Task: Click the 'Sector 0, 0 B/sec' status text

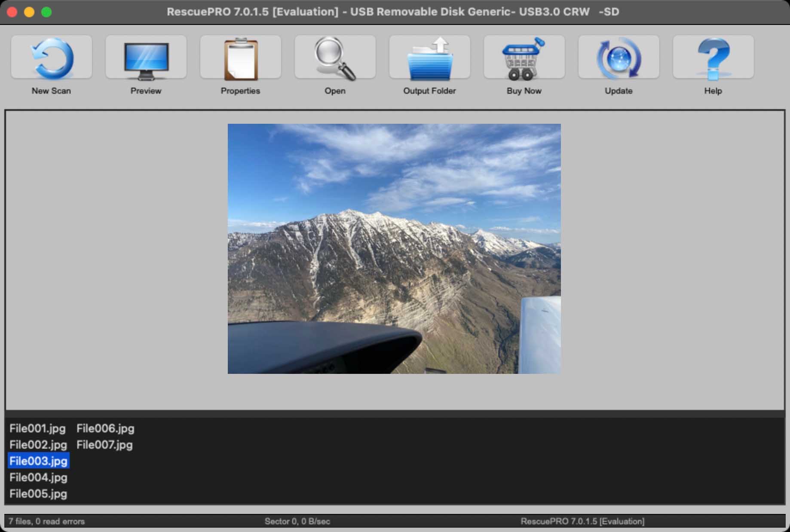Action: [297, 521]
